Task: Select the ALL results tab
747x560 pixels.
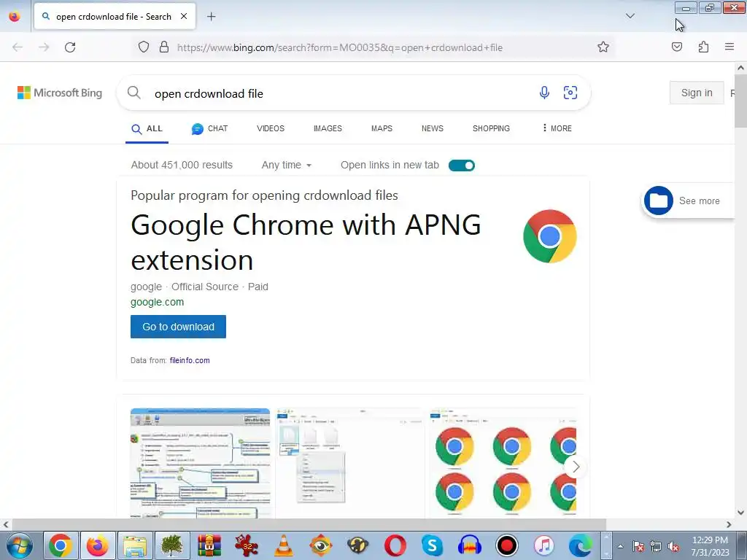Action: 147,128
